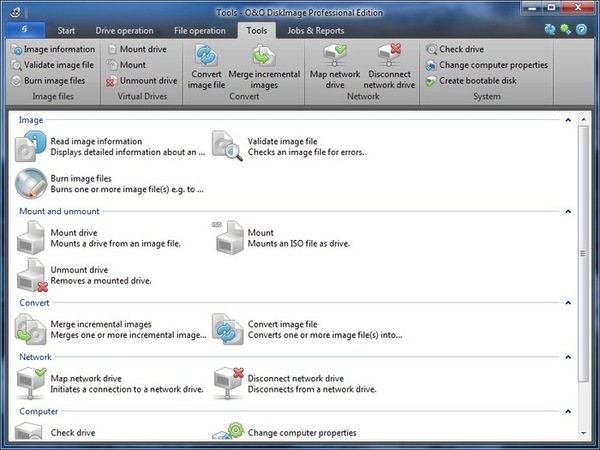The image size is (600, 450).
Task: Open the Jobs & Reports tab
Action: tap(315, 30)
